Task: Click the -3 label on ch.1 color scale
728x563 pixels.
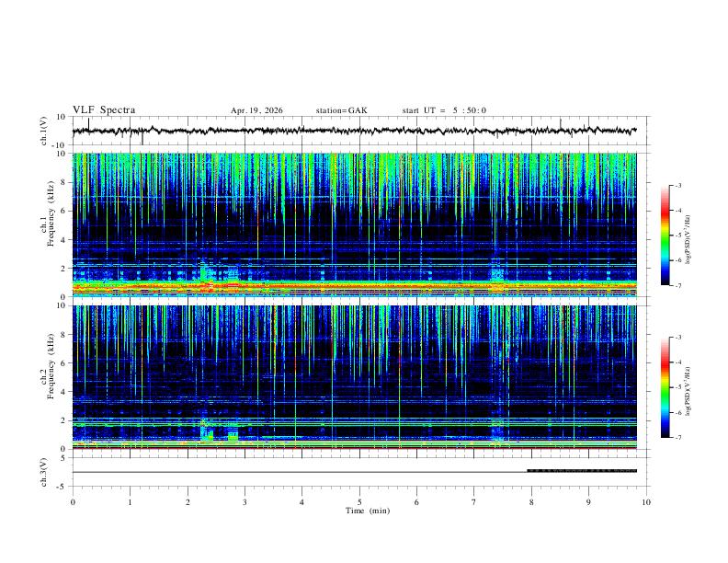Action: (x=677, y=185)
